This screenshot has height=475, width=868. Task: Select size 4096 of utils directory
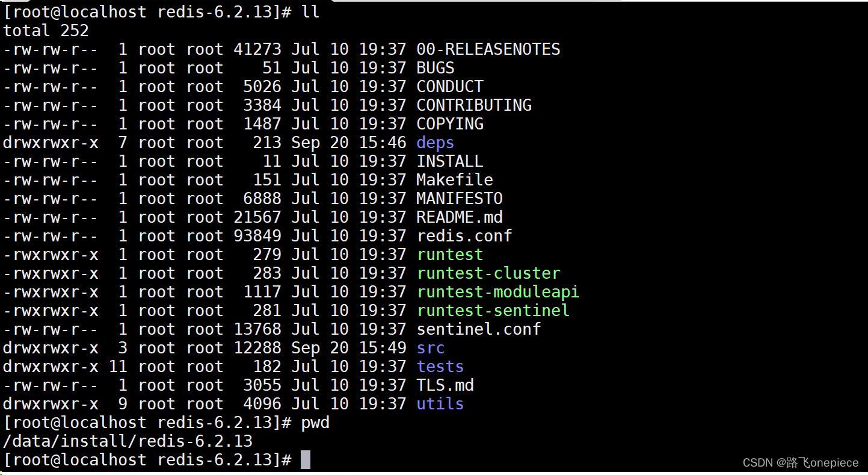[x=262, y=404]
